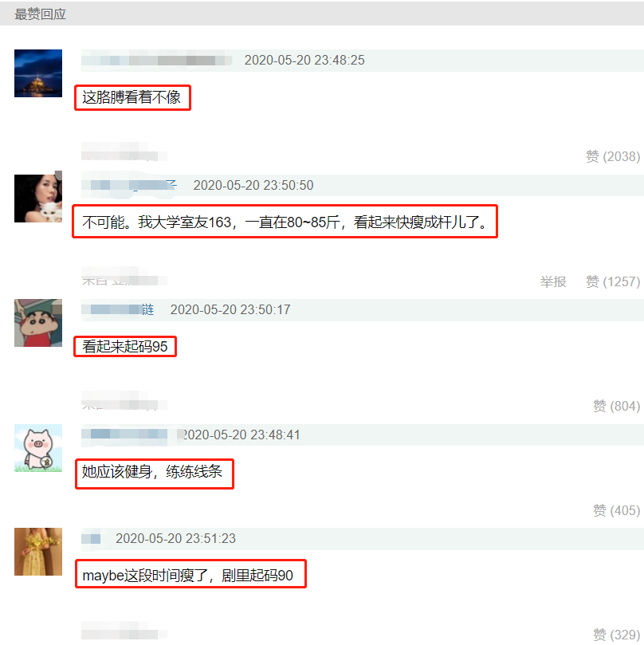
Task: Select the 最赞回应 section header
Action: [41, 14]
